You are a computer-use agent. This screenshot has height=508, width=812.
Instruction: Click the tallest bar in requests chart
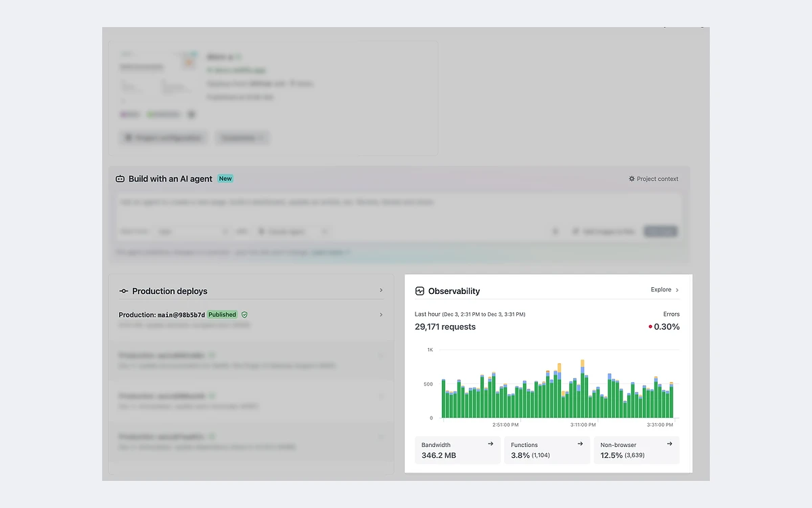click(x=583, y=389)
